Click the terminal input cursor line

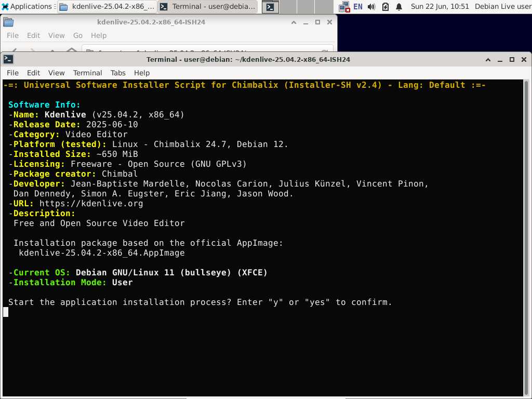click(6, 312)
